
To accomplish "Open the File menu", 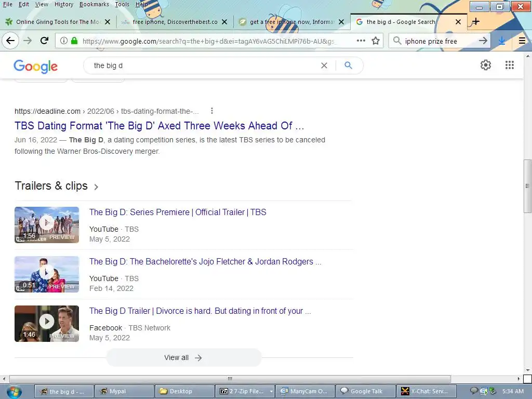I will point(7,4).
